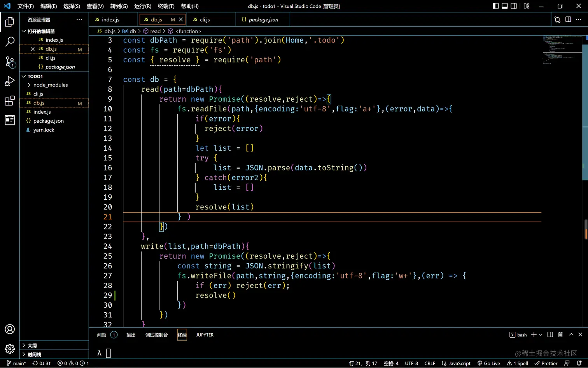This screenshot has height=368, width=588.
Task: Open the Edit menu
Action: coord(49,6)
